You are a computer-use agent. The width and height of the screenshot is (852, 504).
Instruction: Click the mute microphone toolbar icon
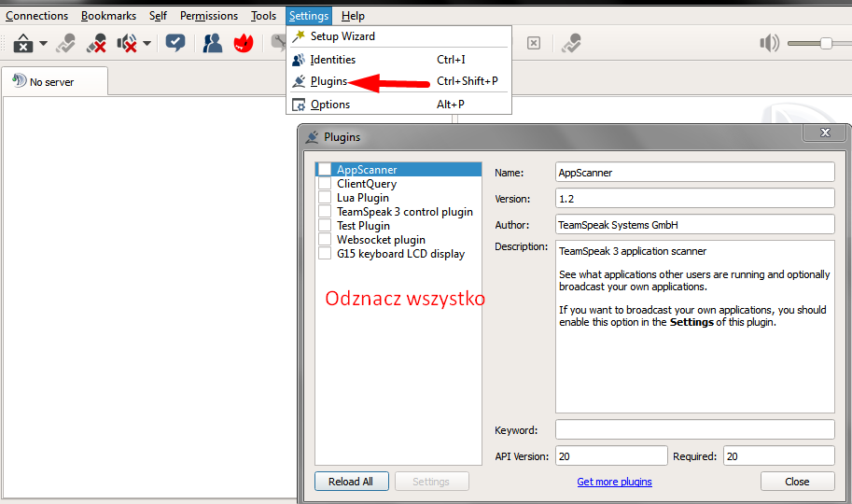[x=97, y=43]
